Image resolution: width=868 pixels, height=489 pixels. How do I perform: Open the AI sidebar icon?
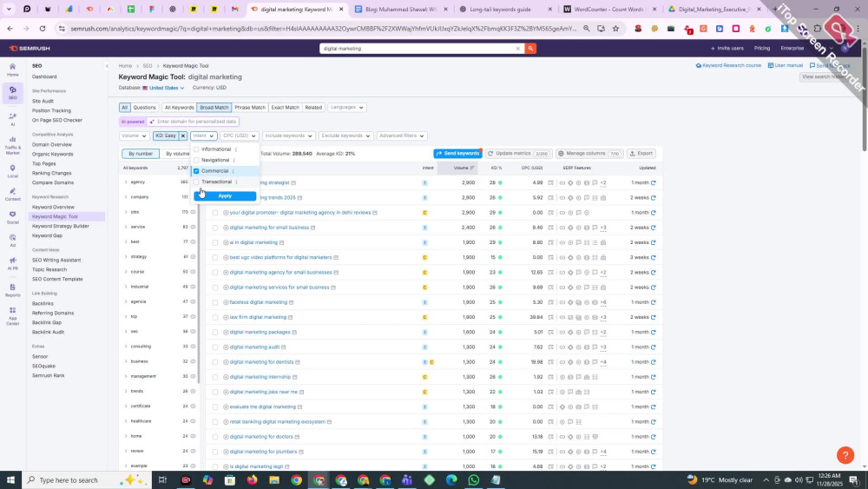pyautogui.click(x=12, y=119)
